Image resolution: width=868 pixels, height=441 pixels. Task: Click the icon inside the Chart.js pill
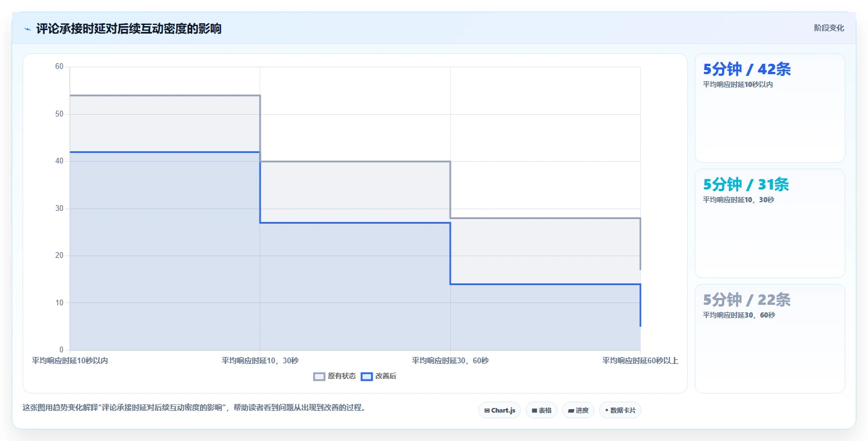click(487, 410)
